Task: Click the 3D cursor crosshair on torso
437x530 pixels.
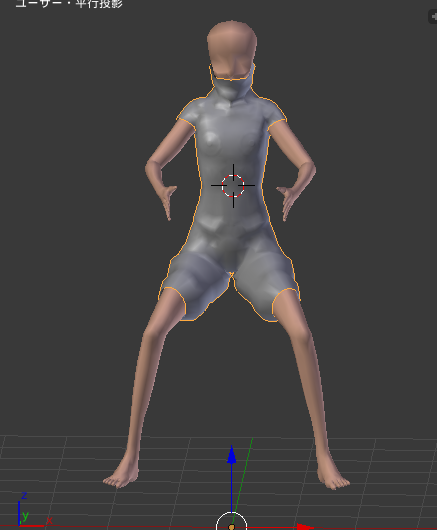Action: pos(233,186)
